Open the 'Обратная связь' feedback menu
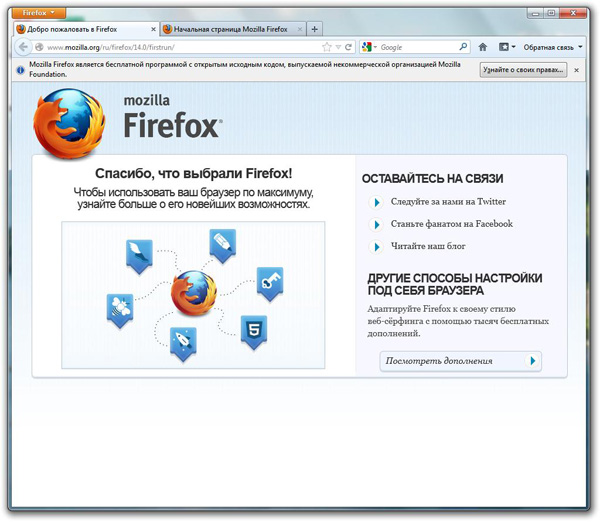The width and height of the screenshot is (600, 522). click(x=553, y=47)
